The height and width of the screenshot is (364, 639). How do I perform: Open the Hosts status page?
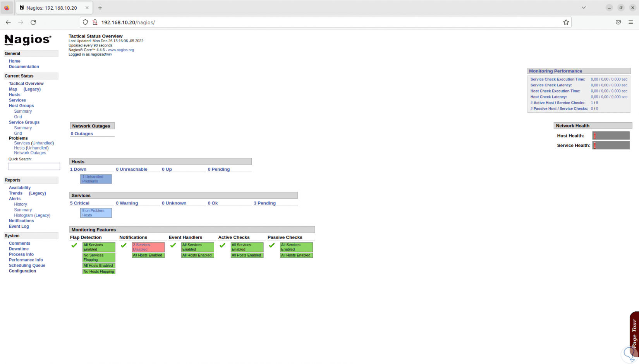tap(15, 94)
